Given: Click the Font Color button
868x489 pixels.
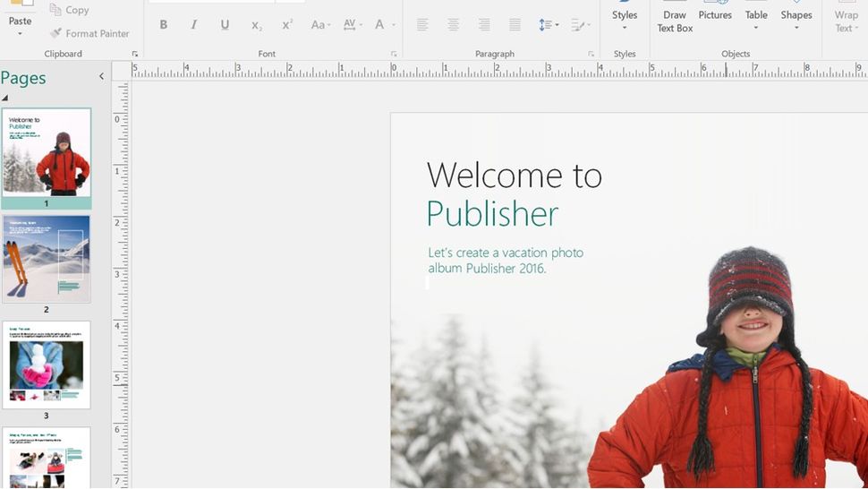Looking at the screenshot, I should click(379, 24).
